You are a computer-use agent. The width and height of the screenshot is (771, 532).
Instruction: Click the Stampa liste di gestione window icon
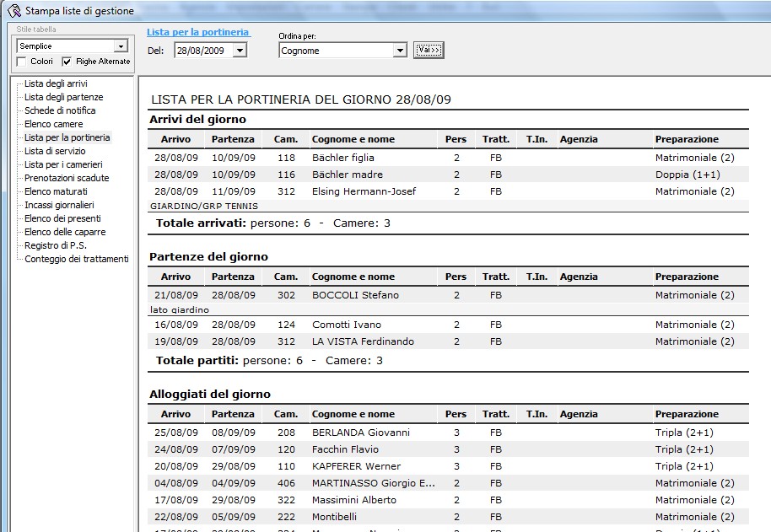pyautogui.click(x=14, y=10)
